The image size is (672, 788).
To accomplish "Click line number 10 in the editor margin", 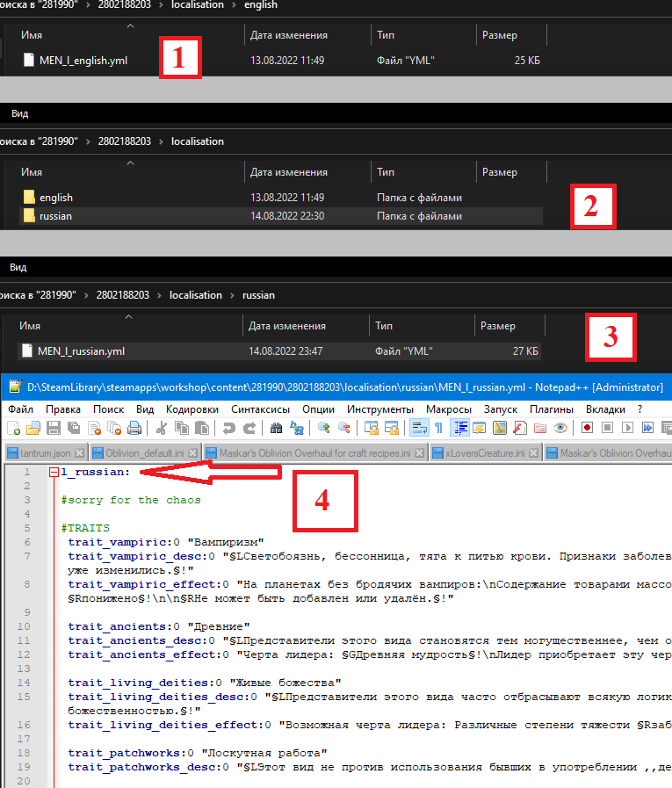I will pyautogui.click(x=24, y=626).
